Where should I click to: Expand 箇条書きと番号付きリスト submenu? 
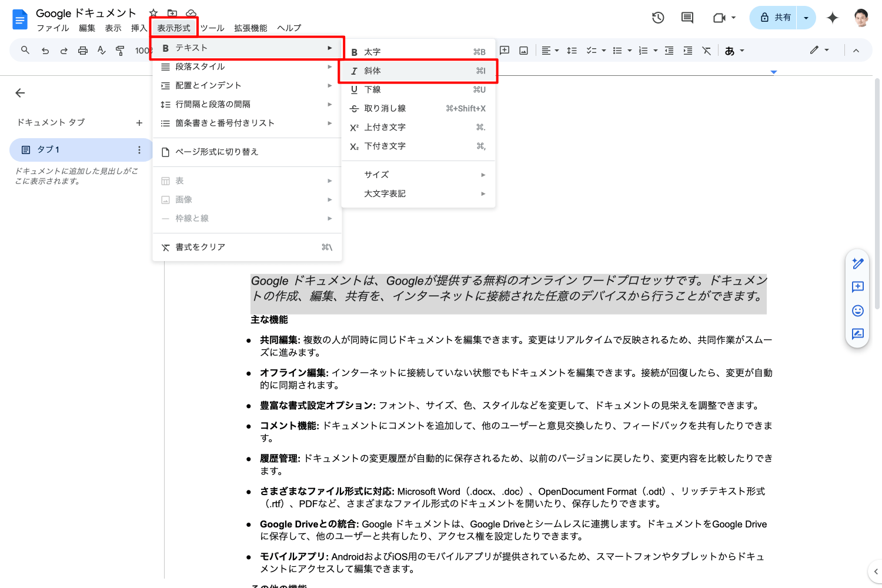(x=247, y=123)
